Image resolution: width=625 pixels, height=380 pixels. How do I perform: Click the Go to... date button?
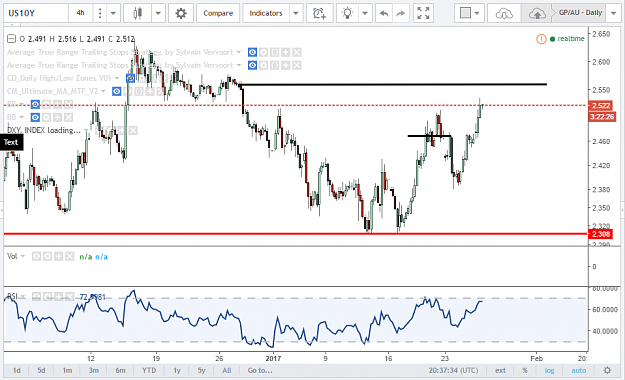[260, 370]
